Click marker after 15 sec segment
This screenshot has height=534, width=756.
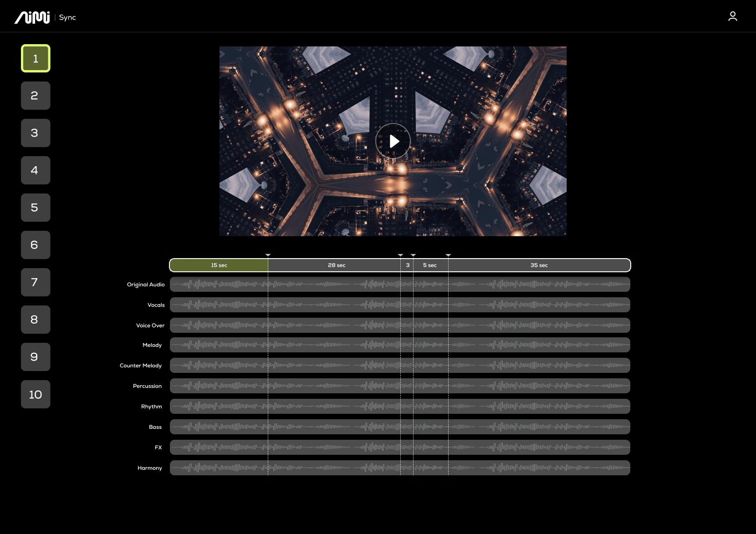click(x=268, y=255)
